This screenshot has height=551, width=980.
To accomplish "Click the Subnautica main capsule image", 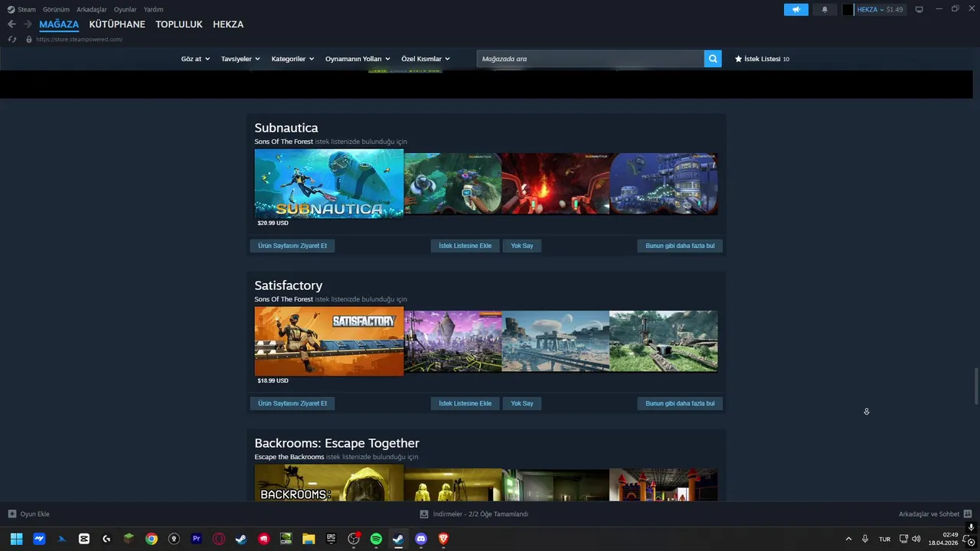I will (x=329, y=184).
